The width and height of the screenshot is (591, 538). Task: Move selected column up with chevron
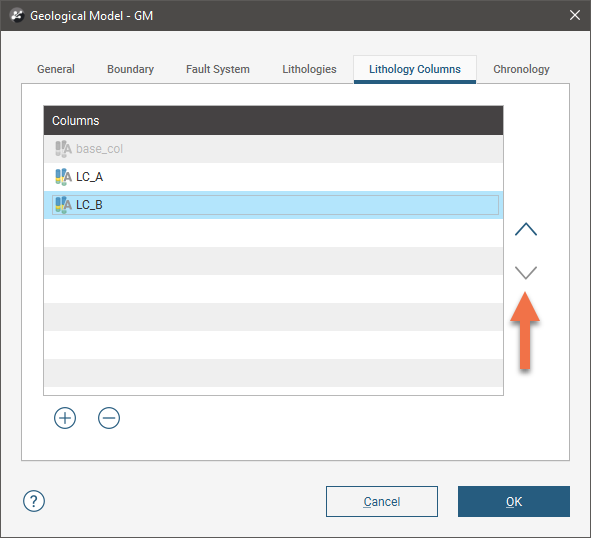click(526, 229)
